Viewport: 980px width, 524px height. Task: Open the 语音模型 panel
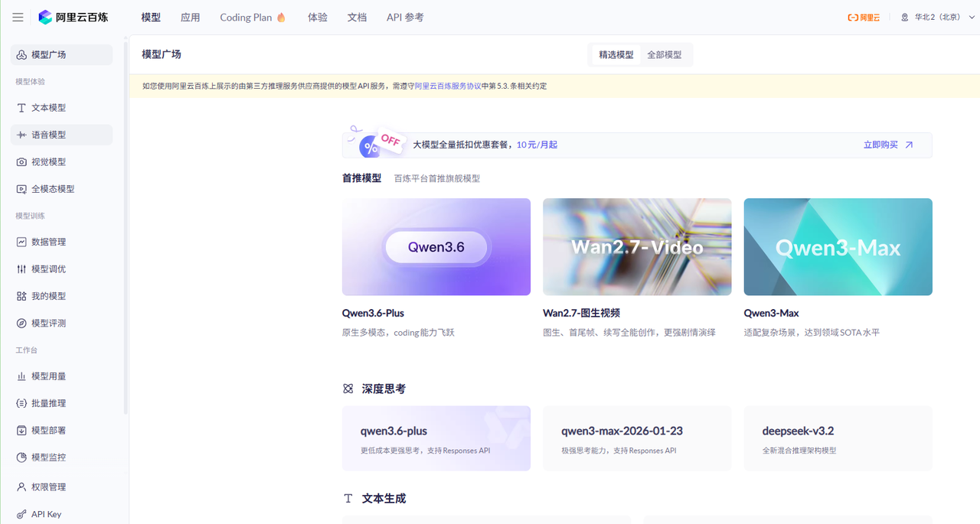pos(48,135)
